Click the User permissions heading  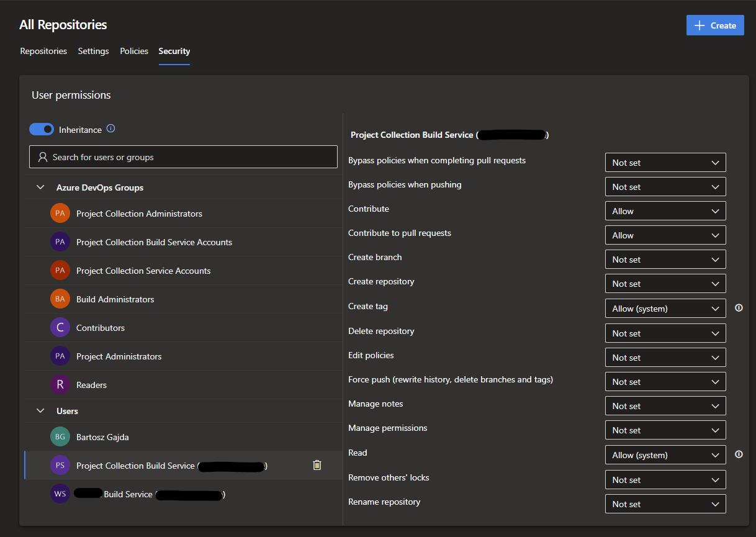pyautogui.click(x=71, y=95)
